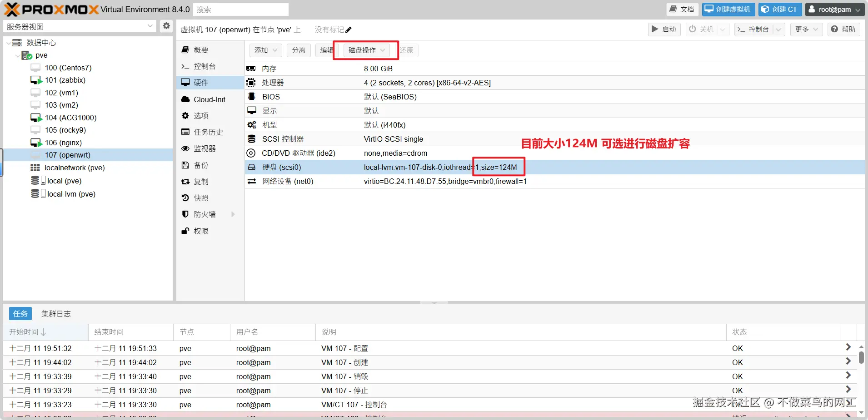Image resolution: width=868 pixels, height=420 pixels.
Task: Click the pencil icon to edit tags
Action: [349, 30]
